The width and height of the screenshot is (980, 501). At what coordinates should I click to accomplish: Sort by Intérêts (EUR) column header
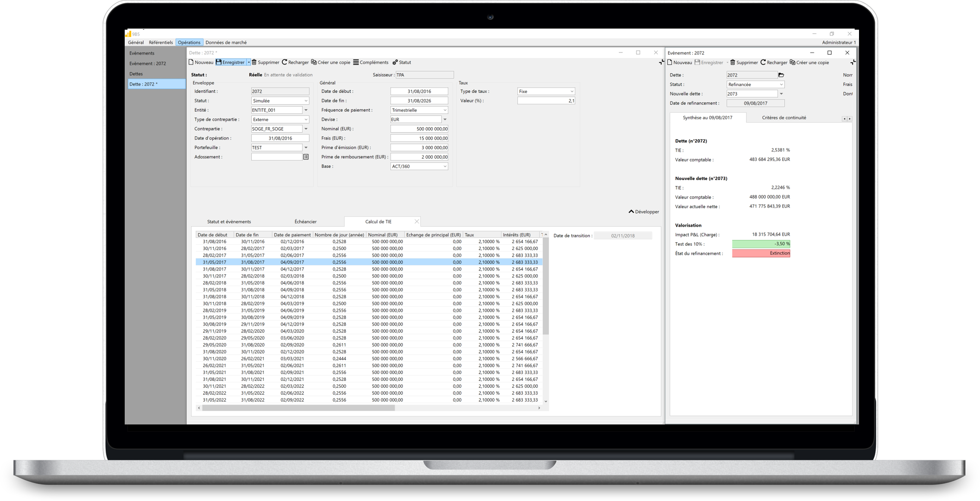click(x=520, y=235)
